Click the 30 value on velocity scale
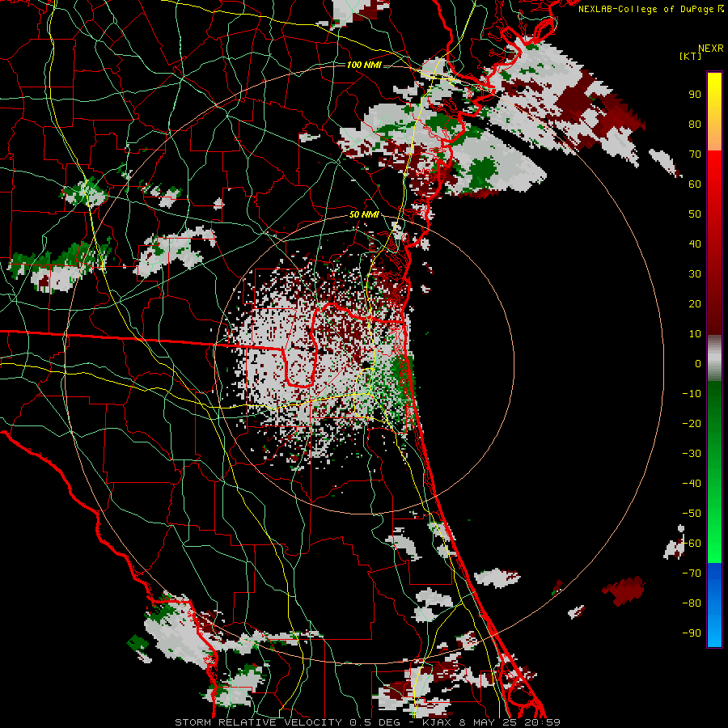The height and width of the screenshot is (728, 728). coord(695,274)
